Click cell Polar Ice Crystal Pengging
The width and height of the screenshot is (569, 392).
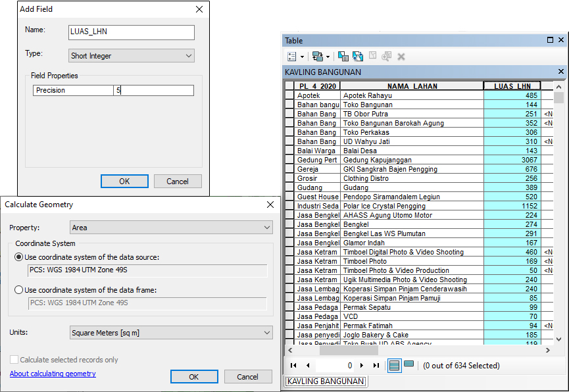pos(412,206)
